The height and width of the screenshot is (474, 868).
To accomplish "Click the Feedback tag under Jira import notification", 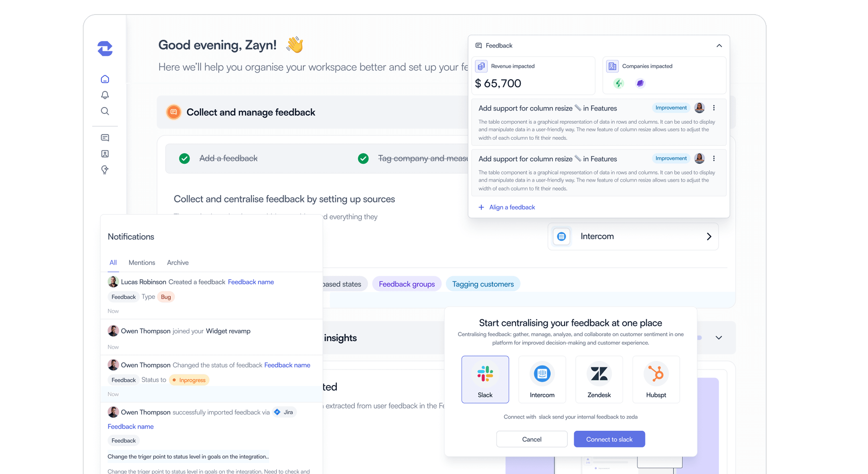I will tap(123, 441).
